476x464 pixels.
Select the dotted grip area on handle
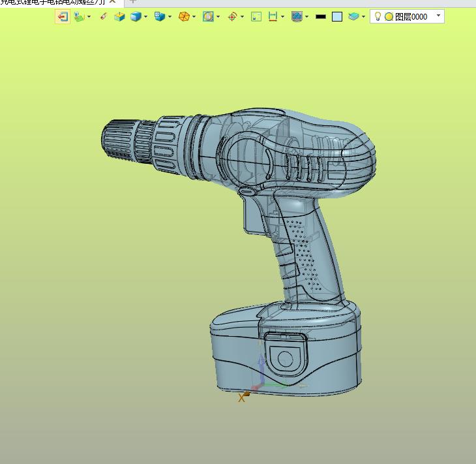click(304, 255)
